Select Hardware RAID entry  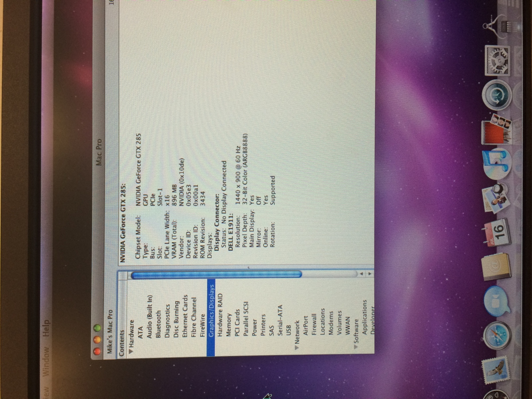coord(220,315)
